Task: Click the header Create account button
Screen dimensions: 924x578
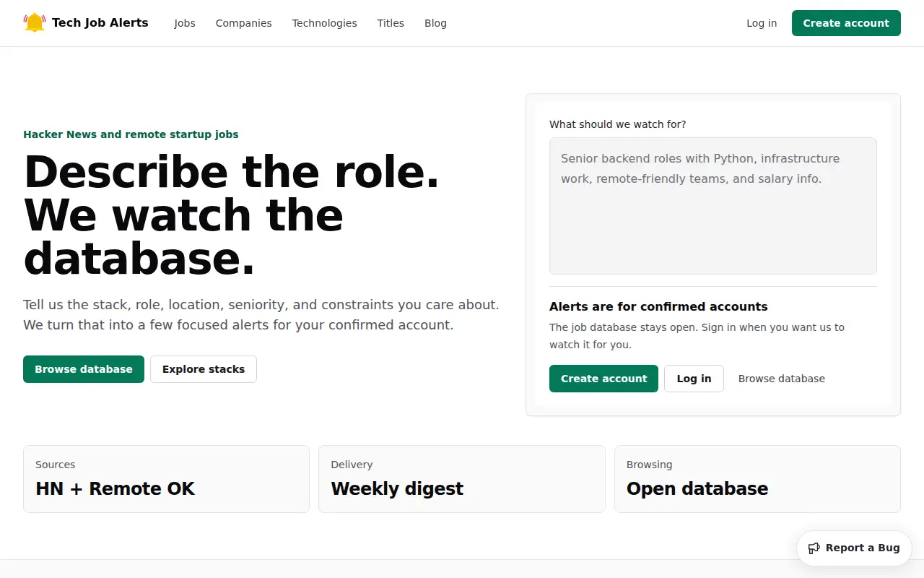Action: pos(846,23)
